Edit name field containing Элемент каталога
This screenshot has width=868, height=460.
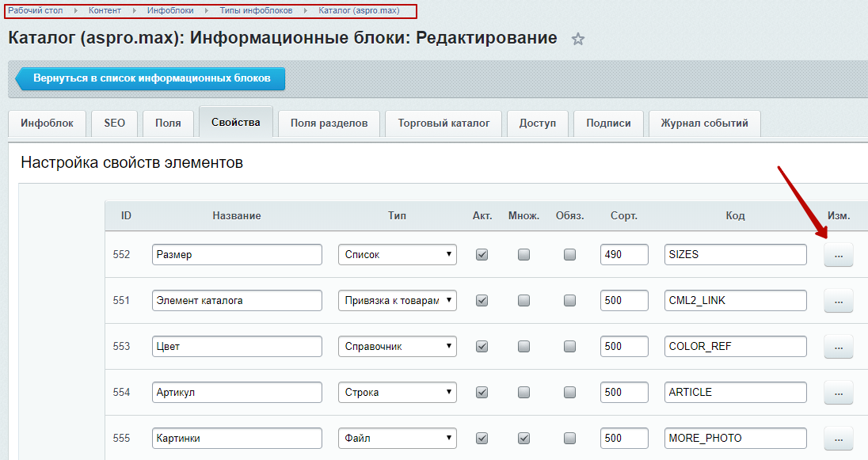[x=237, y=301]
